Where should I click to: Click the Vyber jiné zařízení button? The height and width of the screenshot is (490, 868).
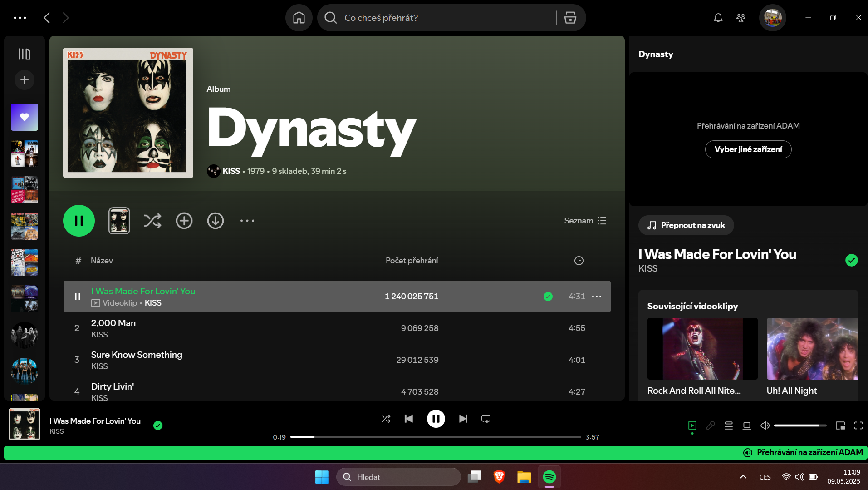[x=748, y=149]
